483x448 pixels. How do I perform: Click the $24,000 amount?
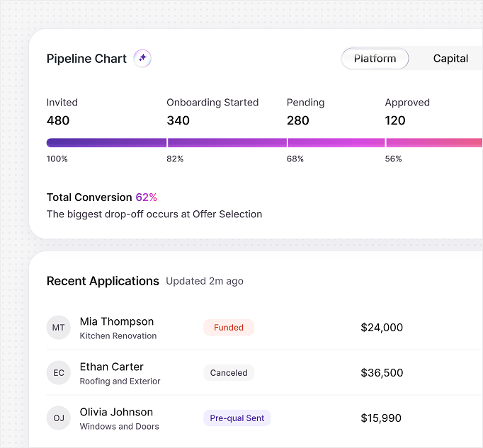[382, 327]
